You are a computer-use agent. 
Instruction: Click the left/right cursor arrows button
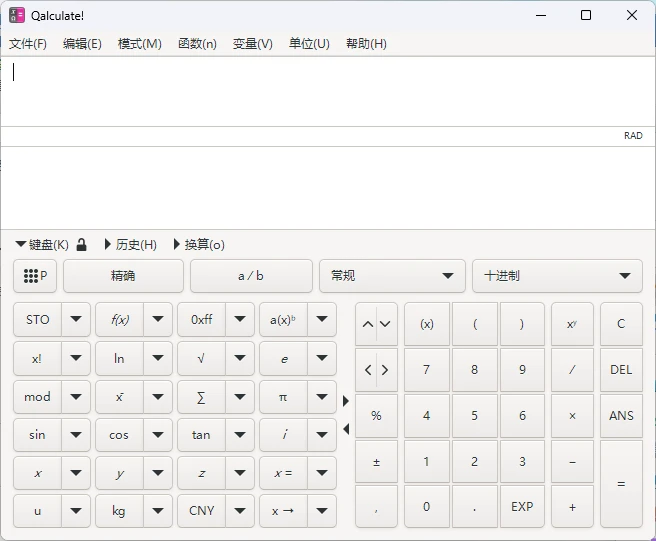376,370
